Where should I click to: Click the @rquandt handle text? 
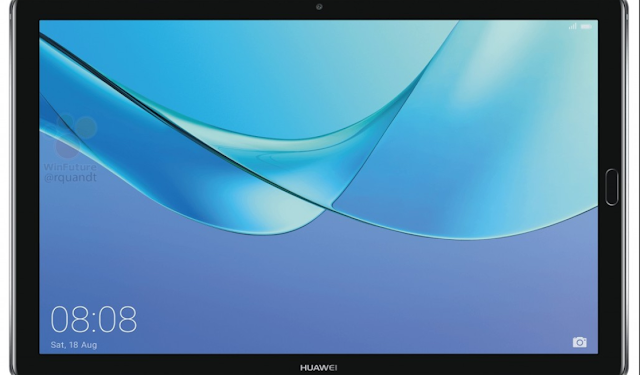pos(70,177)
